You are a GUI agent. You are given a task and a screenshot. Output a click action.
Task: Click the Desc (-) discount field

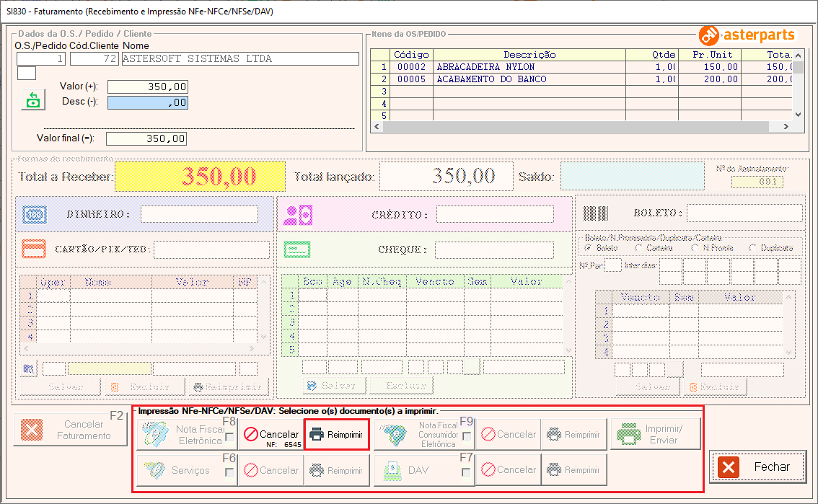[x=148, y=102]
